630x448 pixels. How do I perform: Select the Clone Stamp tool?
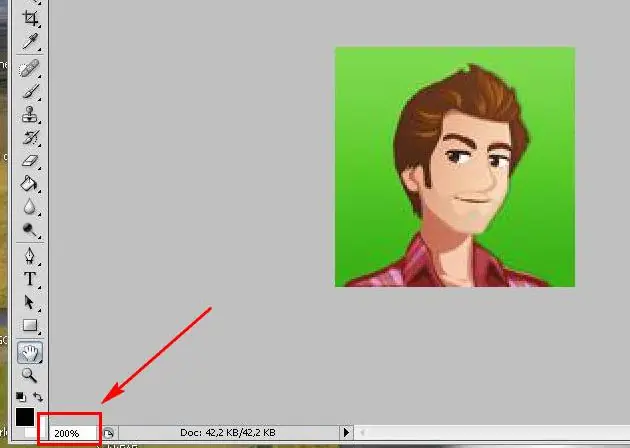click(30, 115)
